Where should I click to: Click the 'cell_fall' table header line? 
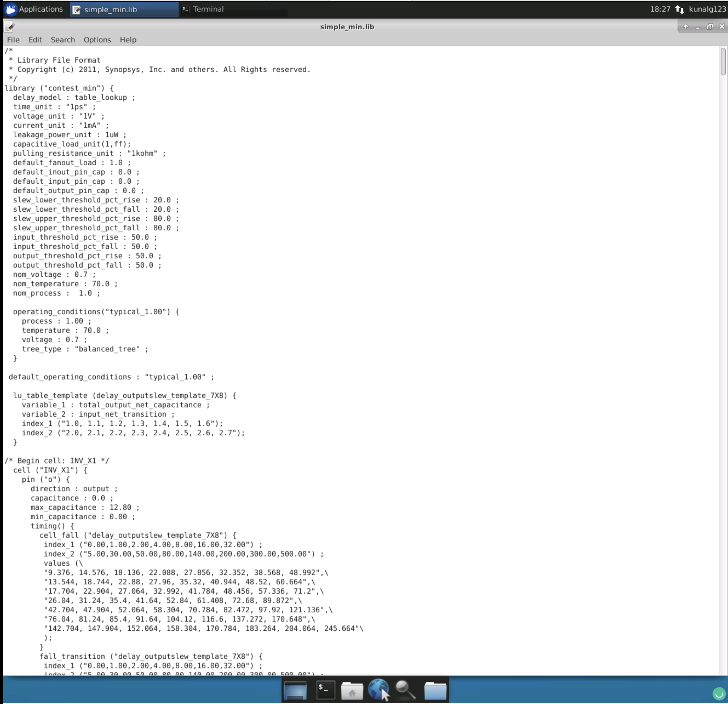[x=138, y=535]
